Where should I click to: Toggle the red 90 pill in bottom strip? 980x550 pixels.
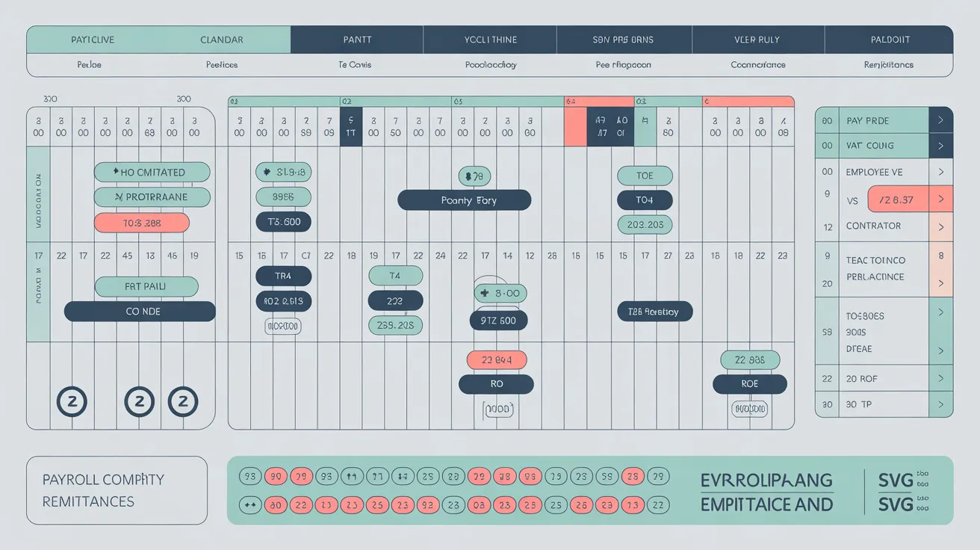coord(276,477)
